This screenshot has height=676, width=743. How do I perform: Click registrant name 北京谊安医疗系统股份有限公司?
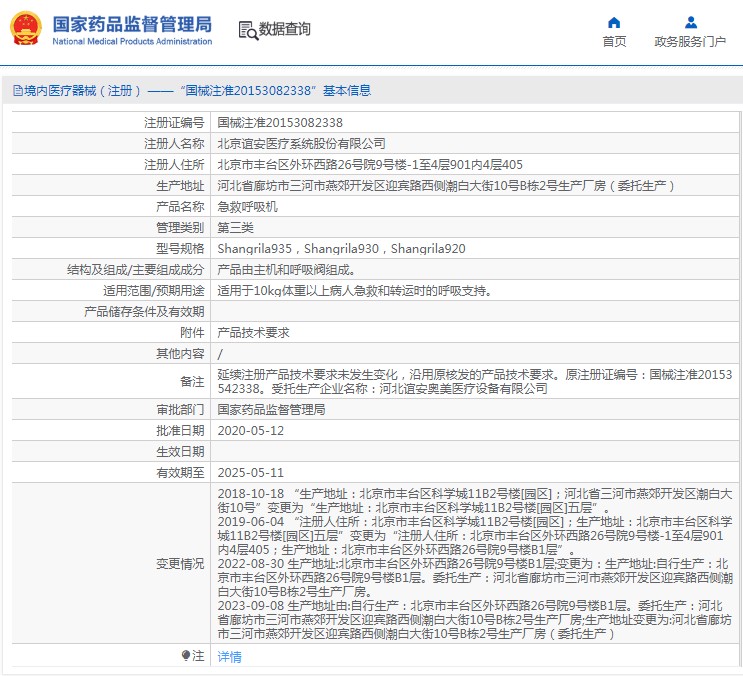tap(301, 143)
